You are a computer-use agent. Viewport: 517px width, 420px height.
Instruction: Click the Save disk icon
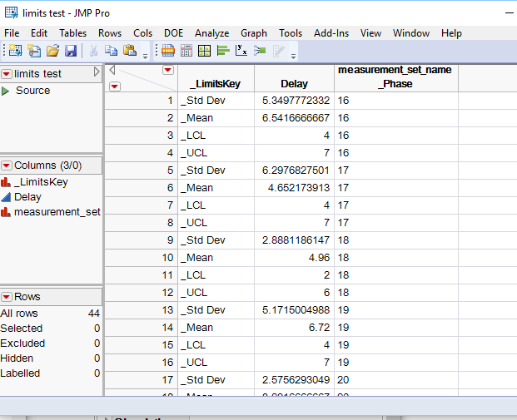(71, 51)
